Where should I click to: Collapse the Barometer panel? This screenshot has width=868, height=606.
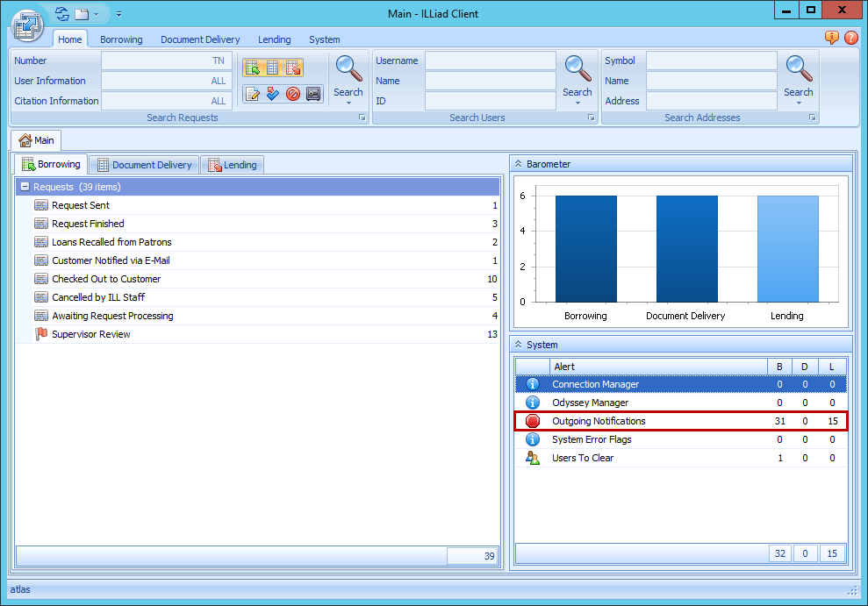[x=518, y=164]
